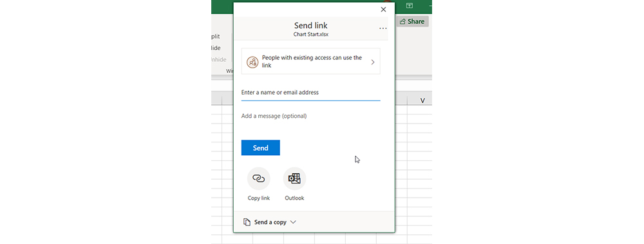Image resolution: width=644 pixels, height=244 pixels.
Task: Share via the Outlook icon
Action: [294, 178]
